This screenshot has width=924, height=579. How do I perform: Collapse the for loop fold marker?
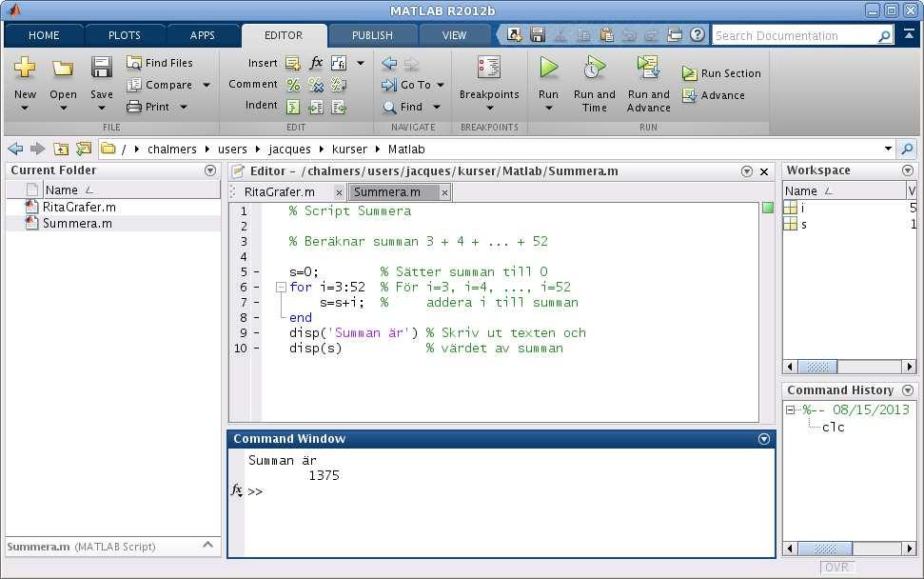pos(281,288)
